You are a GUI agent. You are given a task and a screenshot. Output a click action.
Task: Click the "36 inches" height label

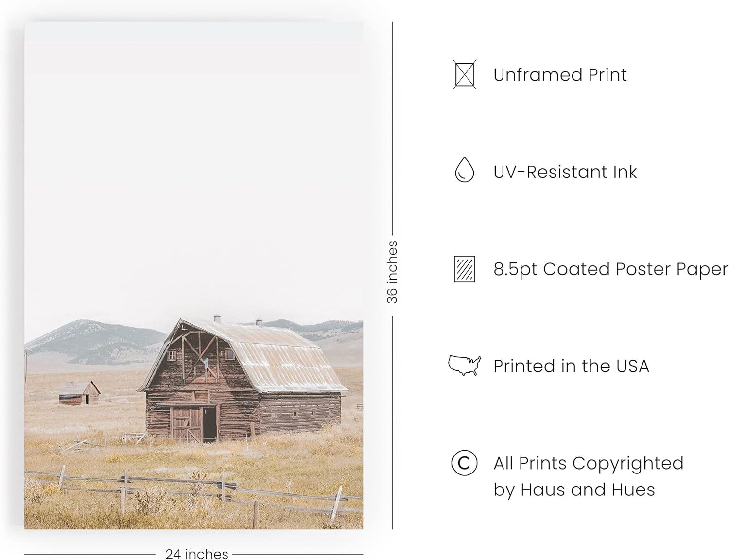pyautogui.click(x=392, y=272)
